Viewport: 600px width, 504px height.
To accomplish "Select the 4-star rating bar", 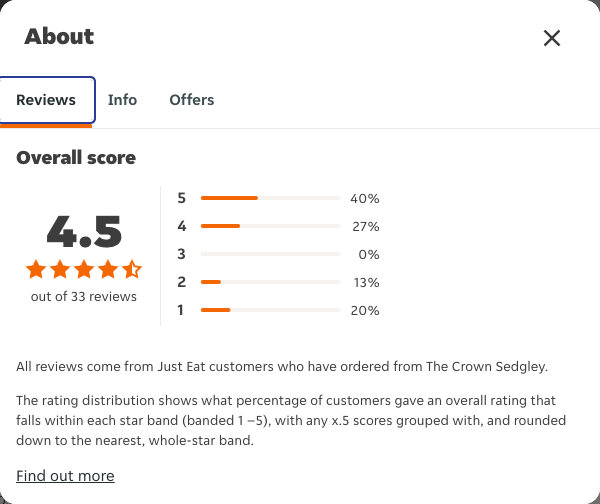I will [x=270, y=226].
